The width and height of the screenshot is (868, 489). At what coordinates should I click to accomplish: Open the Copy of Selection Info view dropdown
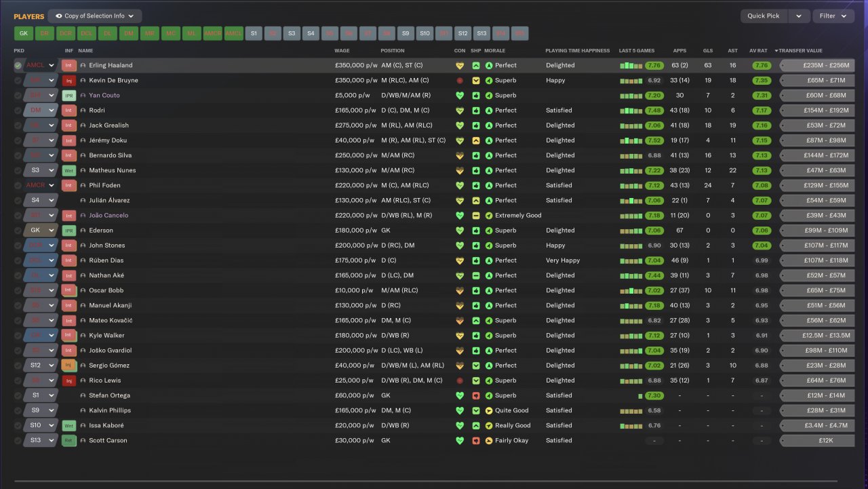[95, 16]
